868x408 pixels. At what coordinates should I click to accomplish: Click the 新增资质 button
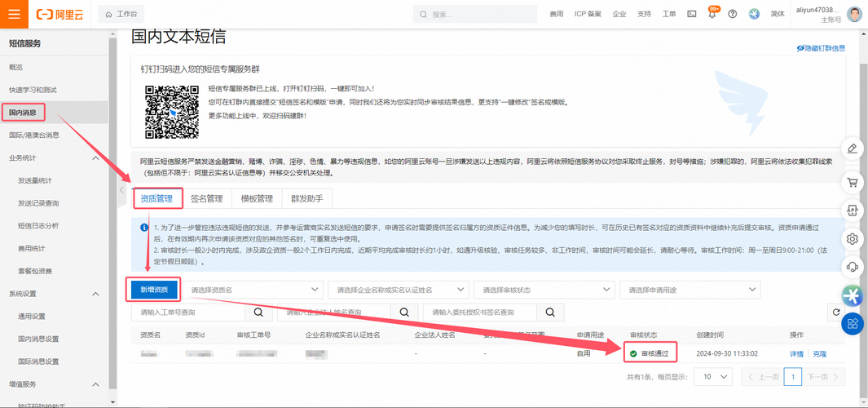[154, 290]
